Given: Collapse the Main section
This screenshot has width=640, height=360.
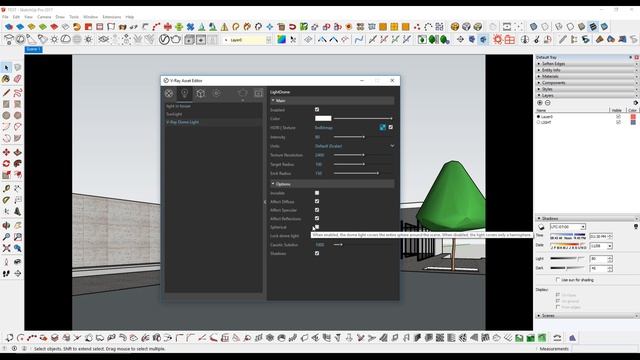Looking at the screenshot, I should tap(273, 100).
